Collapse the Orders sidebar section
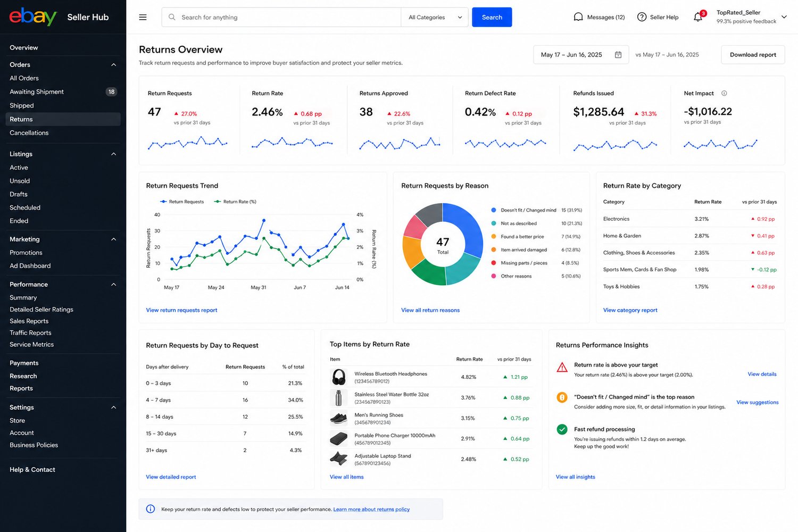Viewport: 798px width, 532px height. tap(113, 65)
